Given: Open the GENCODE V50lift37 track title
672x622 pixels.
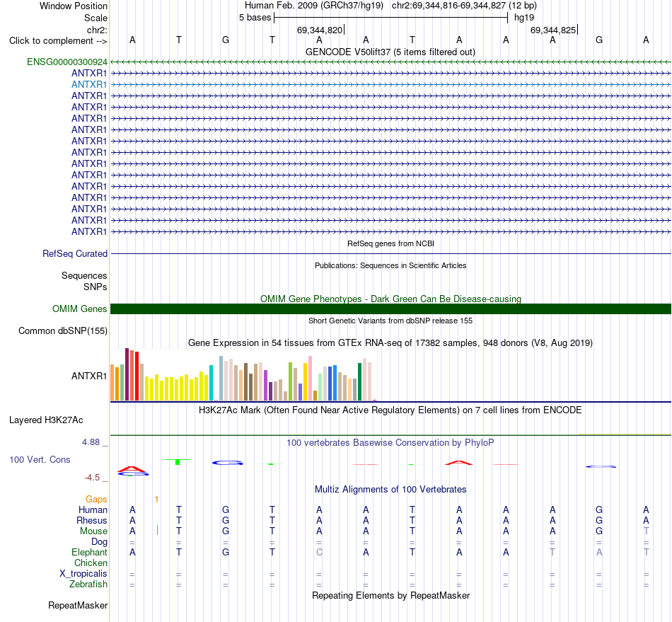Looking at the screenshot, I should (x=390, y=52).
